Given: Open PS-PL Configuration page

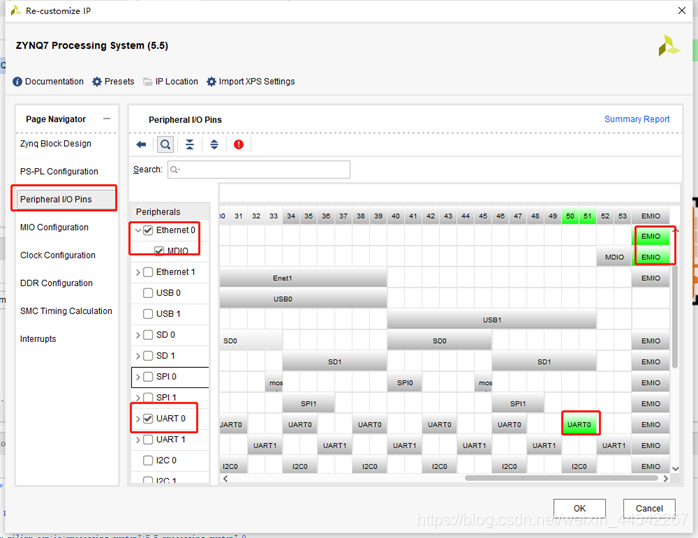Looking at the screenshot, I should tap(59, 171).
